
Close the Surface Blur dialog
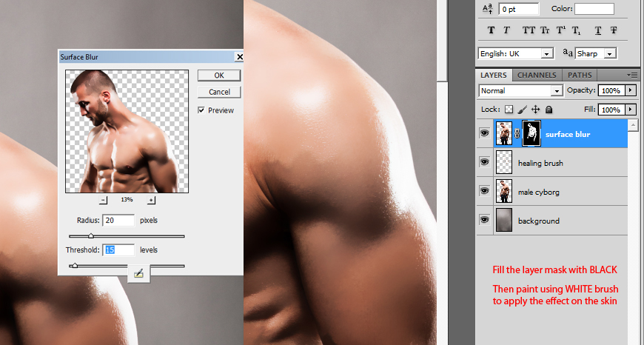tap(239, 57)
